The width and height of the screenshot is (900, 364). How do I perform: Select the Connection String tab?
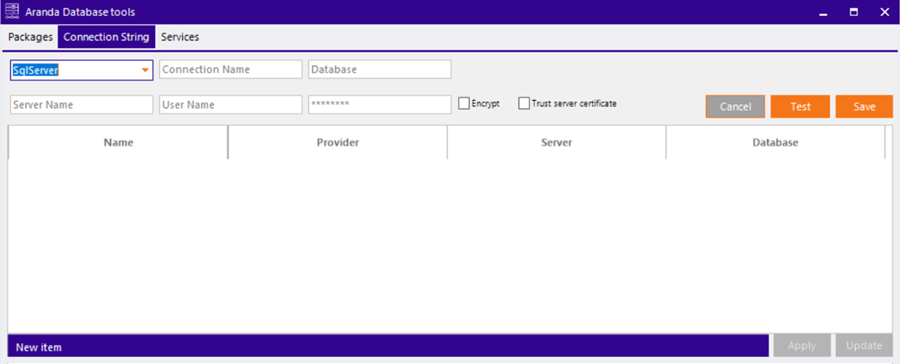(x=106, y=37)
